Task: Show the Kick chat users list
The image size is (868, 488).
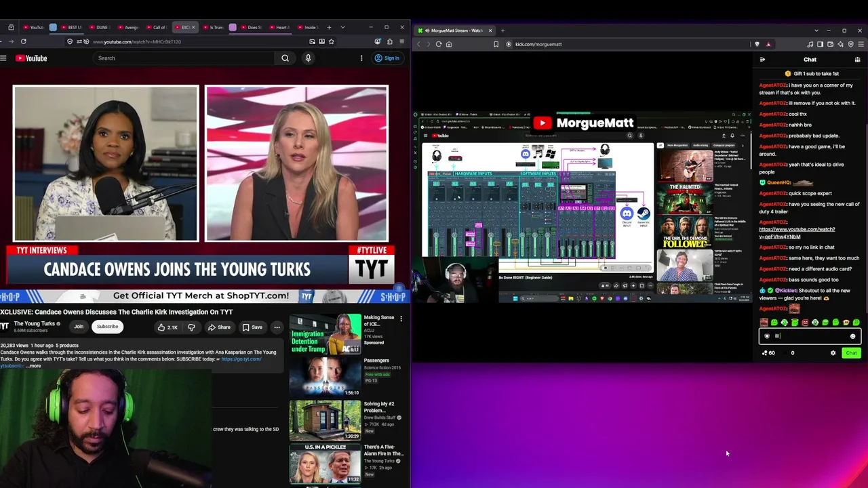Action: point(857,60)
